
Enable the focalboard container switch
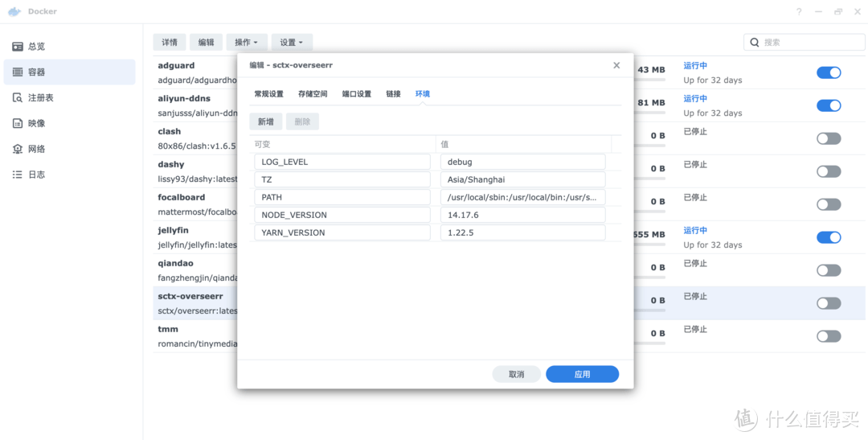pos(829,204)
